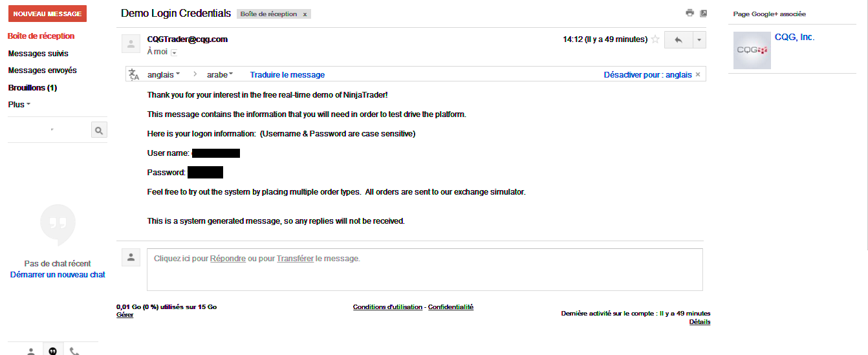Click the Transférer link in the reply box
The image size is (868, 355).
click(295, 259)
